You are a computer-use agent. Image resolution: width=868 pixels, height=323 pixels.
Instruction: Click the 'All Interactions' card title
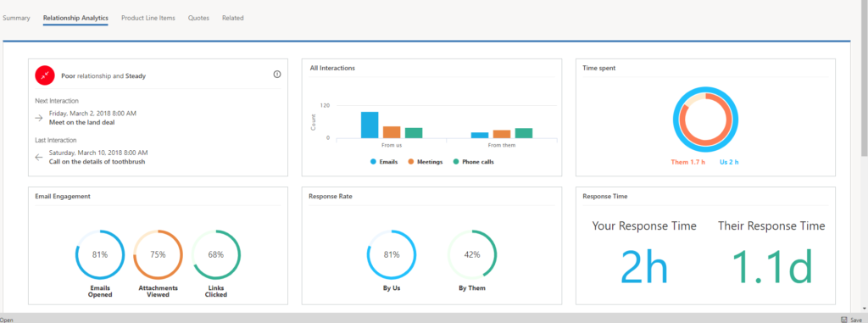pyautogui.click(x=332, y=68)
